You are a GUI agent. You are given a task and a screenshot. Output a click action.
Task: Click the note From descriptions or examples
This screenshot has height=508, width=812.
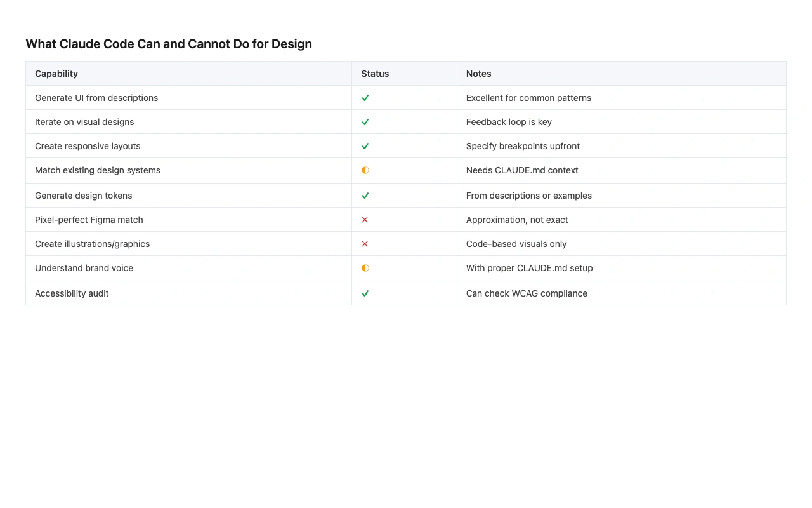pos(529,196)
